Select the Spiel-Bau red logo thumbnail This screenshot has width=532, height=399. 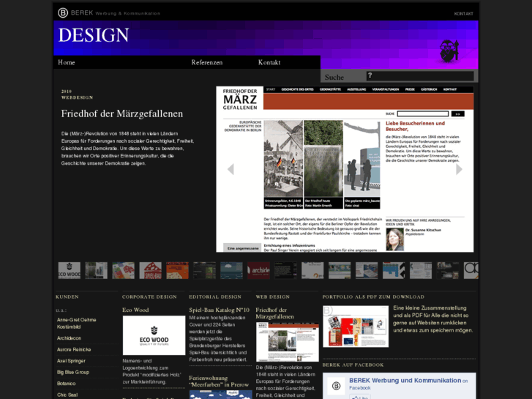(x=150, y=270)
